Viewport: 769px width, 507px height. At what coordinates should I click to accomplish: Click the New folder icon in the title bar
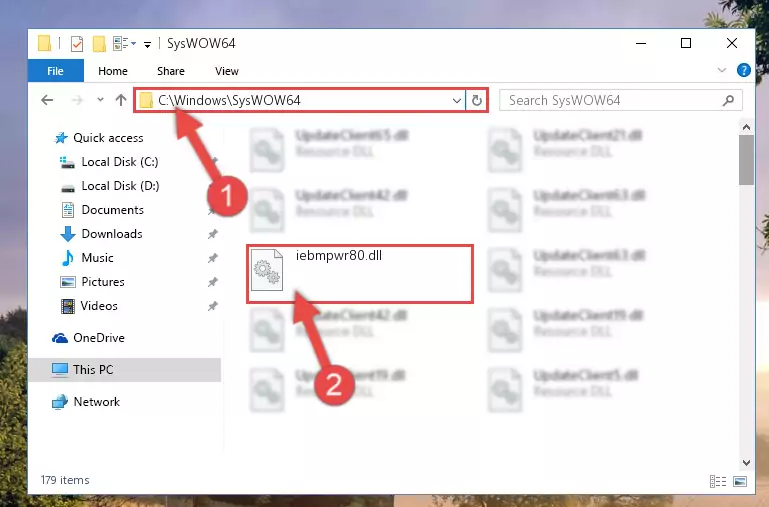(x=99, y=44)
